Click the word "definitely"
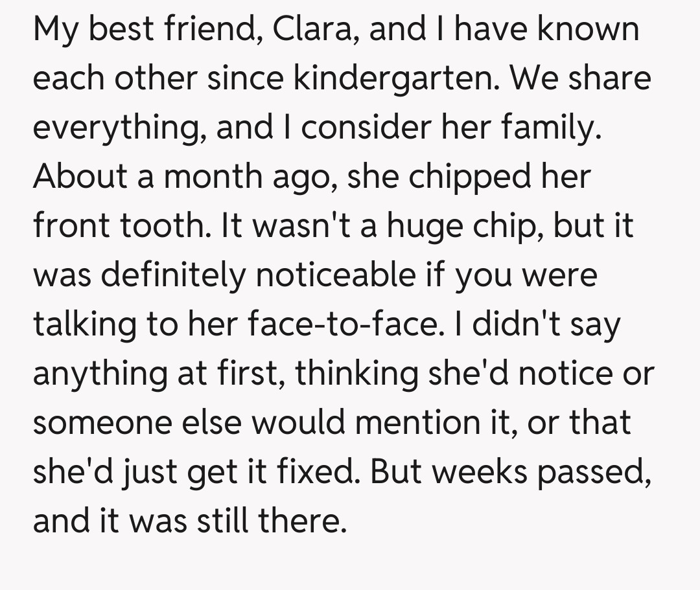The width and height of the screenshot is (700, 590). (174, 275)
